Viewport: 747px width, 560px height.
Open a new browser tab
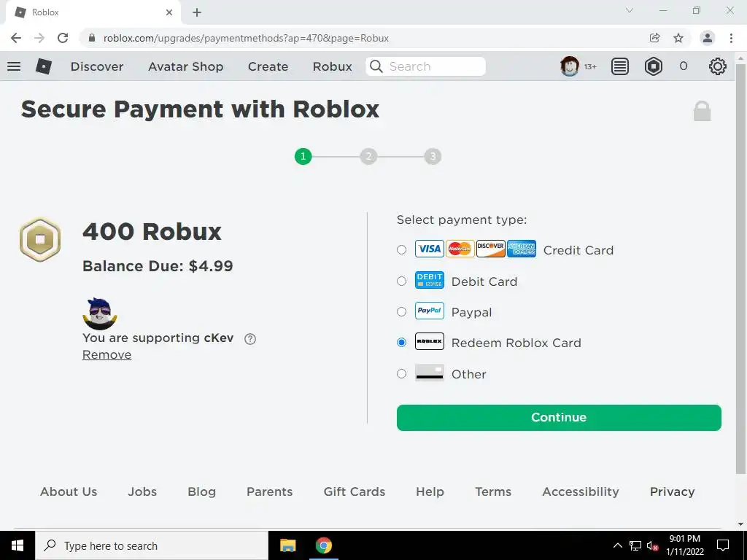tap(197, 12)
